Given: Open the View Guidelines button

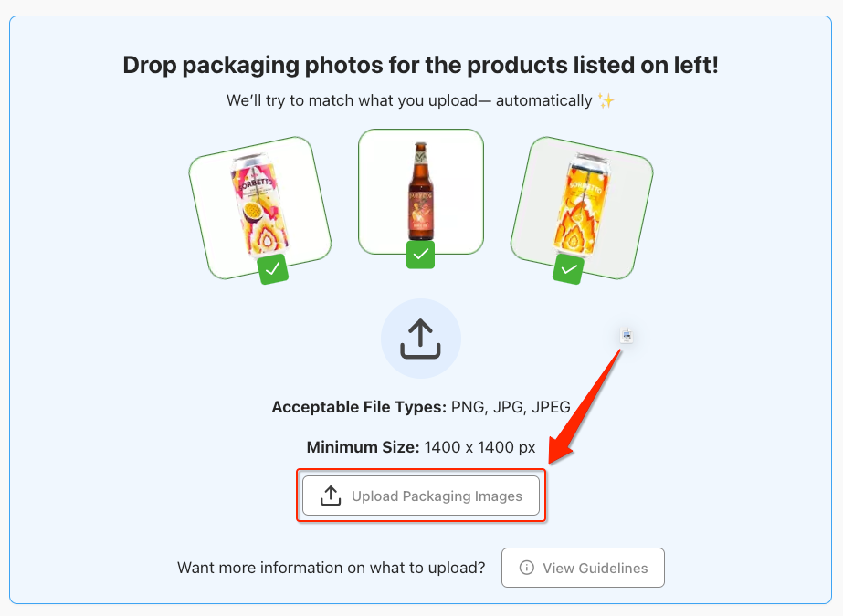Looking at the screenshot, I should click(x=583, y=568).
